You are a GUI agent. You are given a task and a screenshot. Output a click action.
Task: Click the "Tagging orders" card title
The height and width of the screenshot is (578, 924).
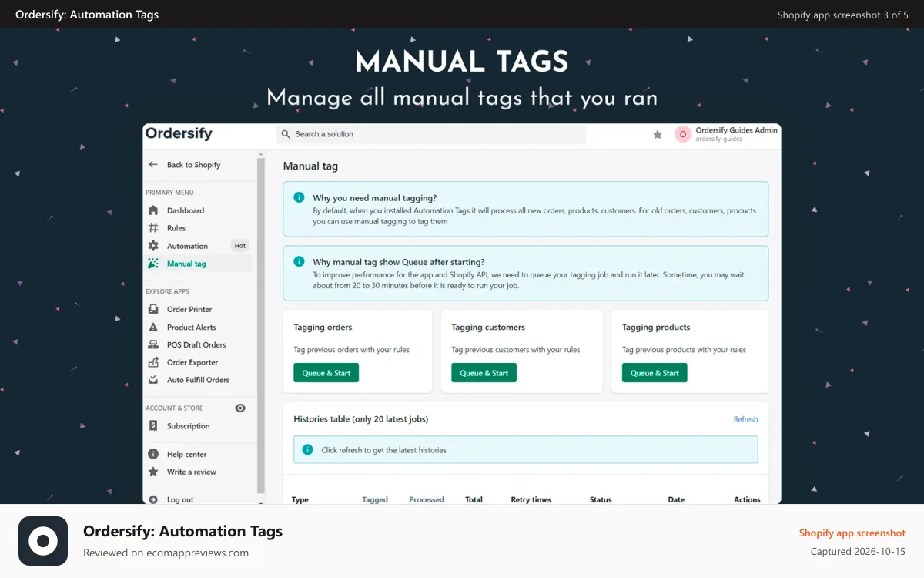click(323, 328)
